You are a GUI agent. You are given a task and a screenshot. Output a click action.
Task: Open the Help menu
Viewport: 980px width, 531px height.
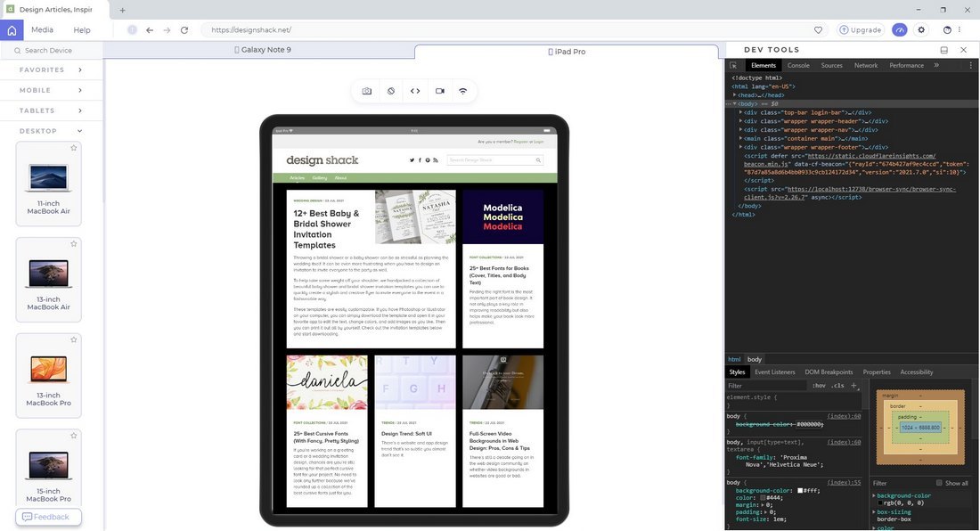[x=82, y=30]
